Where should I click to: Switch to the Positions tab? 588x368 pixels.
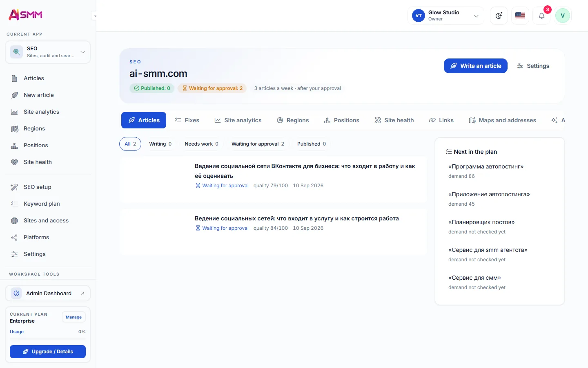tap(341, 120)
